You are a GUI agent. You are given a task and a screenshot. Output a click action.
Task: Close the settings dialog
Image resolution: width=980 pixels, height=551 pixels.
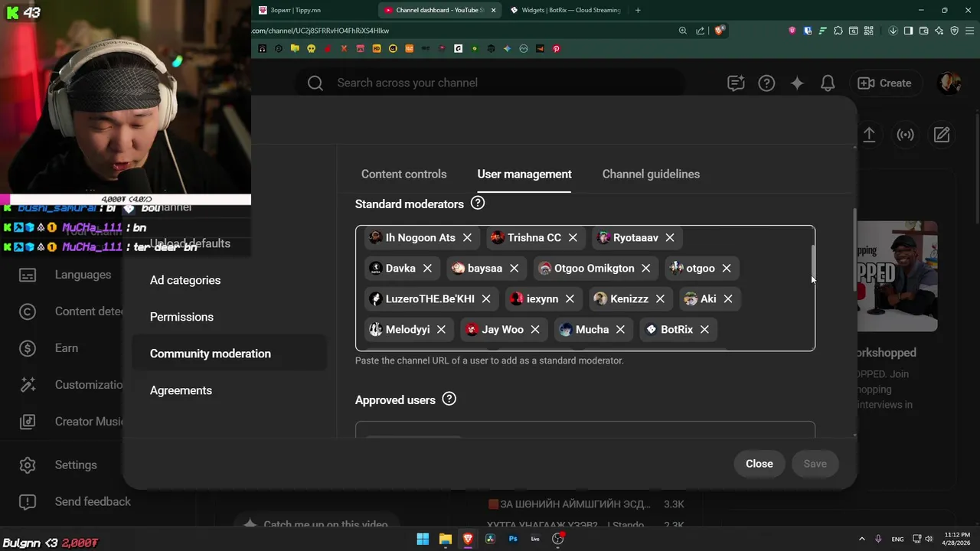click(759, 464)
